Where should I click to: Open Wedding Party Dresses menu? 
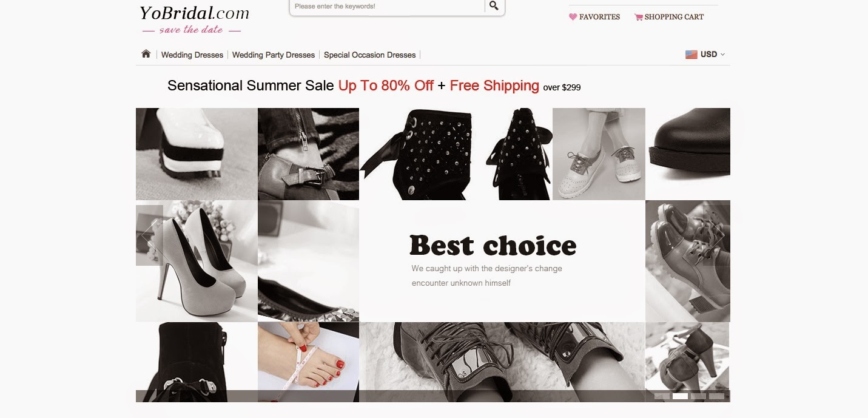(274, 55)
